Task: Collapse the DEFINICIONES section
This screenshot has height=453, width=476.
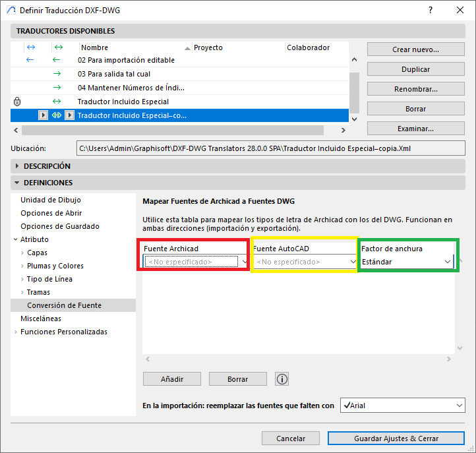Action: click(x=17, y=183)
